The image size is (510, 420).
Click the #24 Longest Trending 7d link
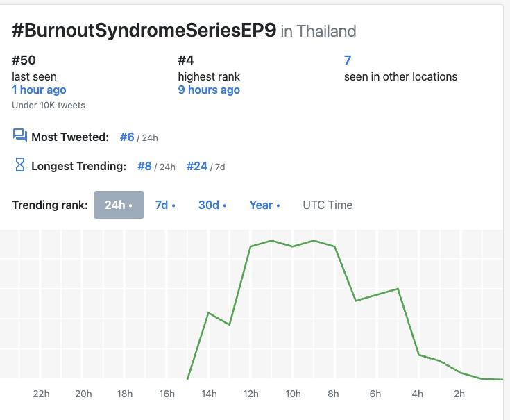pos(197,166)
